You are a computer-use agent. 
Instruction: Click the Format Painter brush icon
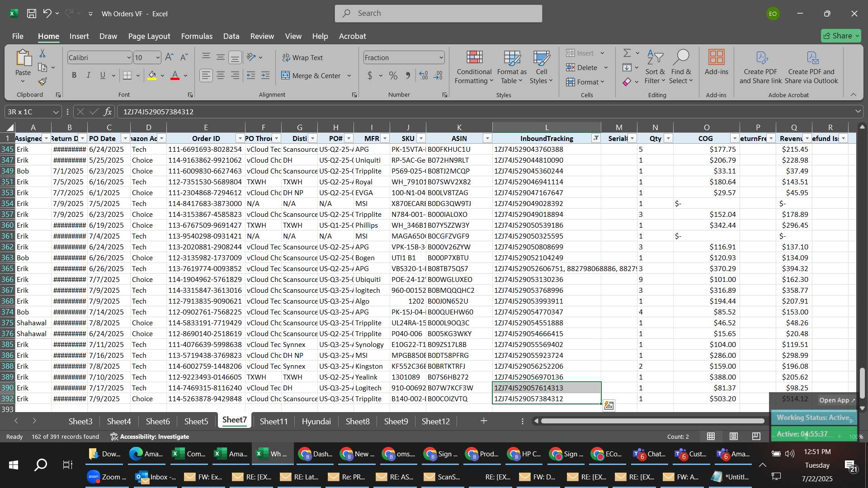point(42,81)
